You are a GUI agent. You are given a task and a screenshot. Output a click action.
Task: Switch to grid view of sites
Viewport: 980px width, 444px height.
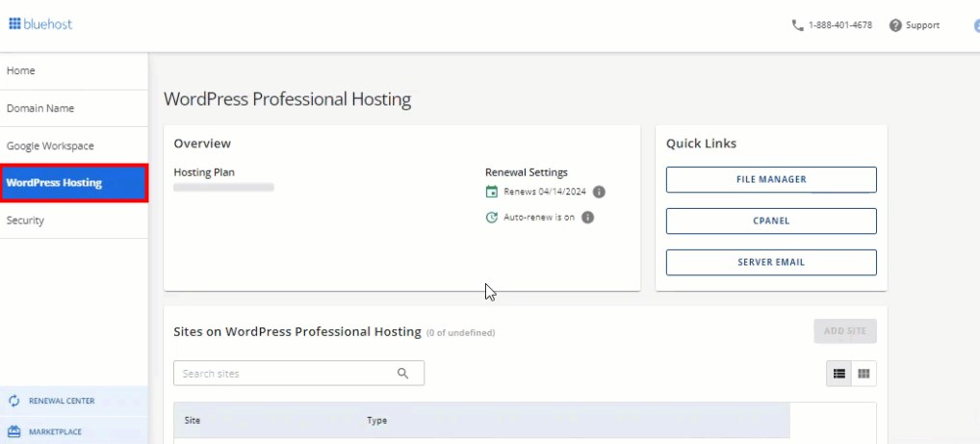[x=864, y=374]
